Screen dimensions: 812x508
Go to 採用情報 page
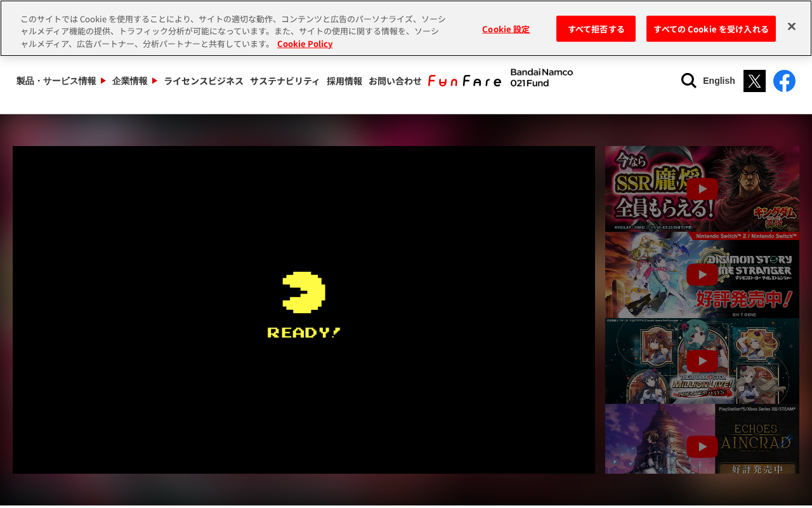tap(344, 81)
